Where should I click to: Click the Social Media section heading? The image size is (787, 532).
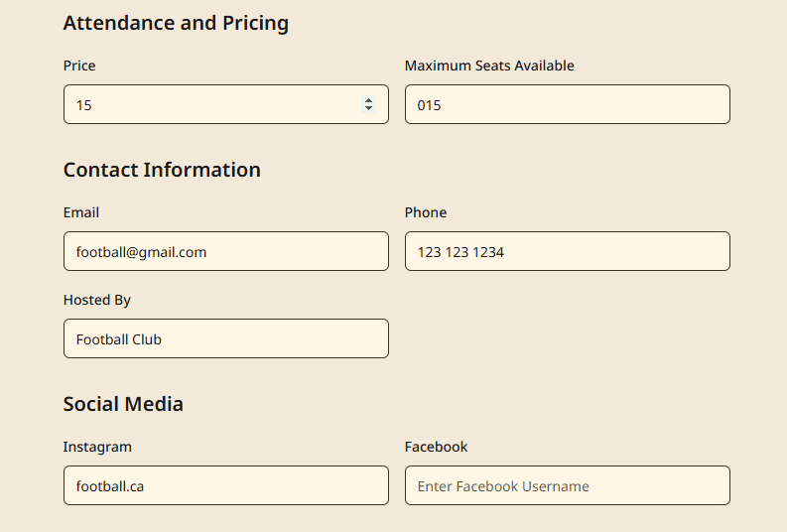click(x=123, y=404)
